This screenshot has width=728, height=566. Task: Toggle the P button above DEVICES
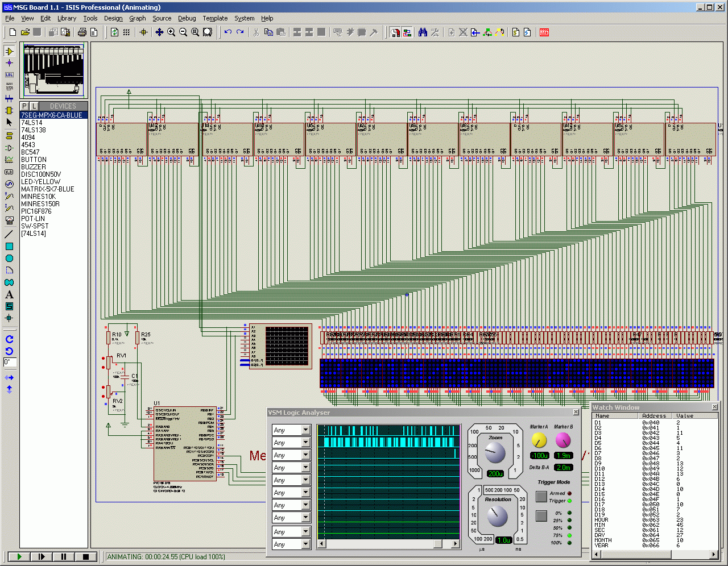(x=24, y=106)
